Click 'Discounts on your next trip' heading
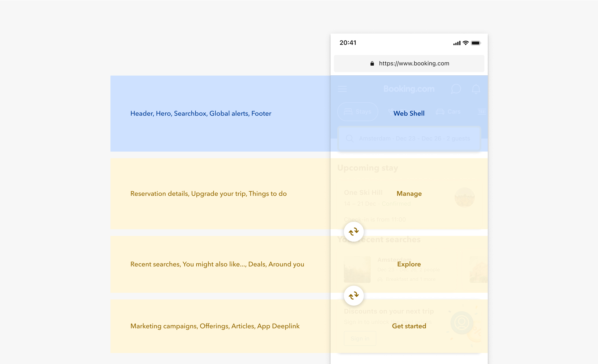Viewport: 598px width, 364px height. tap(389, 311)
